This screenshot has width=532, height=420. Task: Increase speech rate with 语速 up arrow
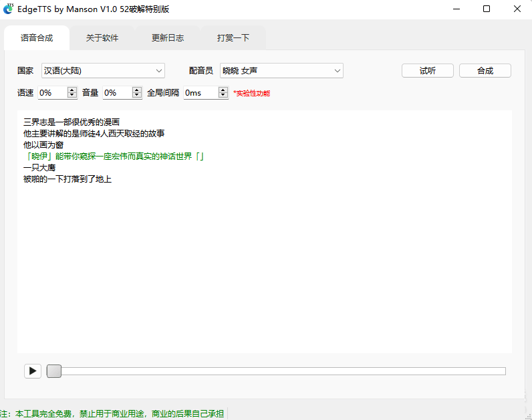(72, 90)
